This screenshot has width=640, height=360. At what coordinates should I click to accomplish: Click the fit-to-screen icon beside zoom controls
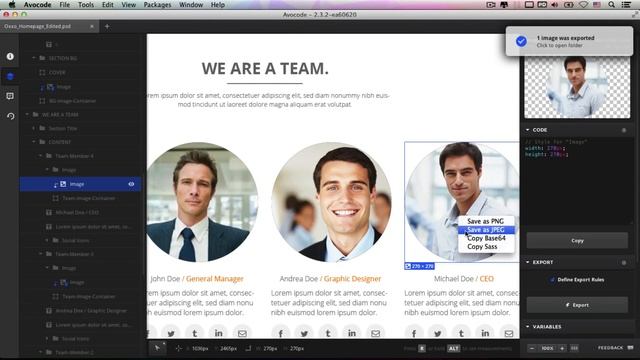coord(574,348)
